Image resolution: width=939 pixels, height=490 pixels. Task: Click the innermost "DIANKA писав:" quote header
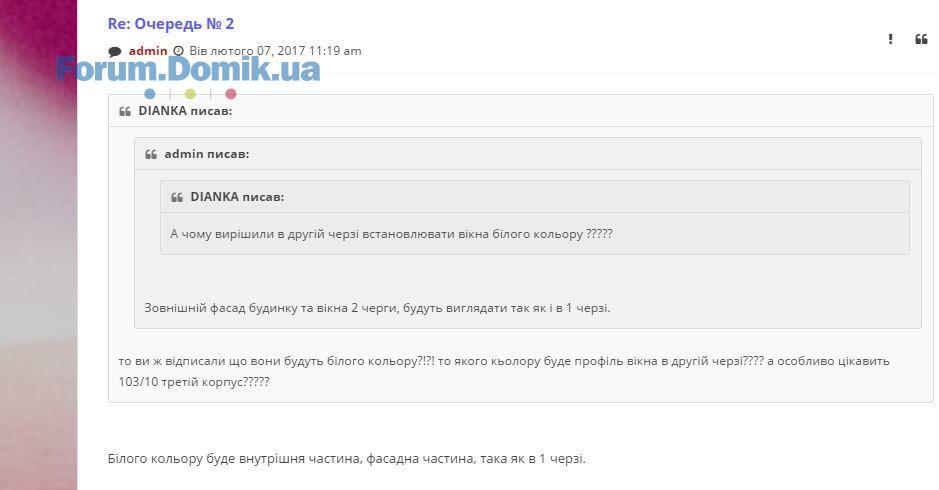237,197
